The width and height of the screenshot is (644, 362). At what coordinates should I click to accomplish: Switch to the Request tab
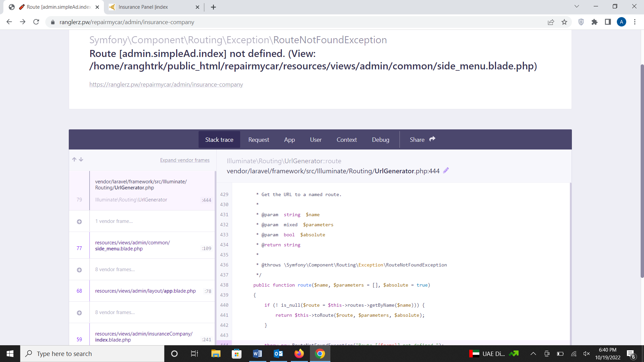(x=259, y=140)
